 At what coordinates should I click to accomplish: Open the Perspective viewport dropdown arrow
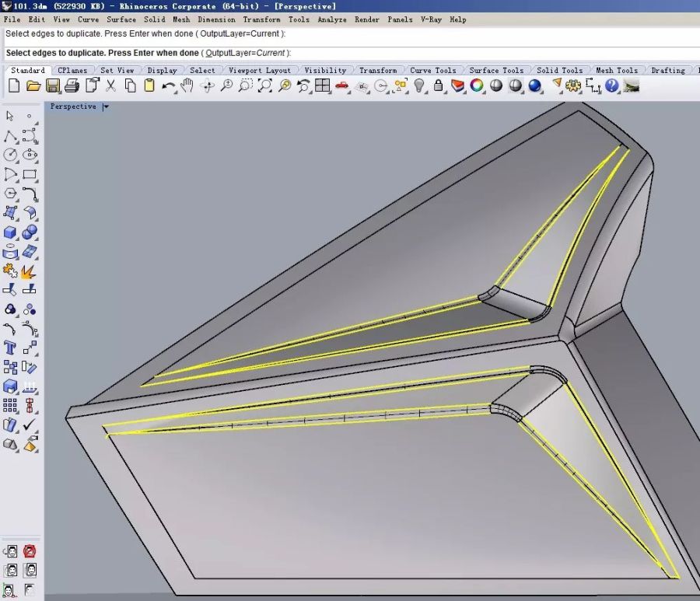(x=106, y=107)
